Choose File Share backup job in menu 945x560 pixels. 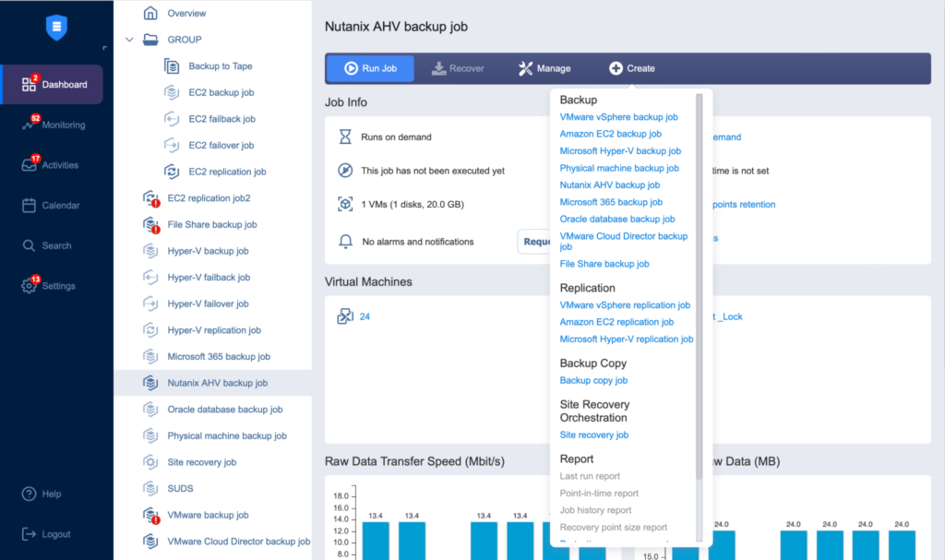(x=604, y=264)
